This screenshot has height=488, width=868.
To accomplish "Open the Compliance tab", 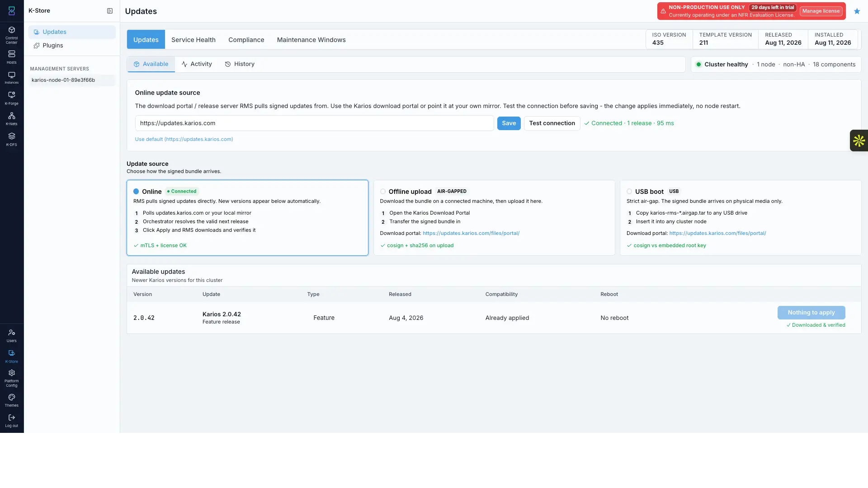I will click(246, 40).
